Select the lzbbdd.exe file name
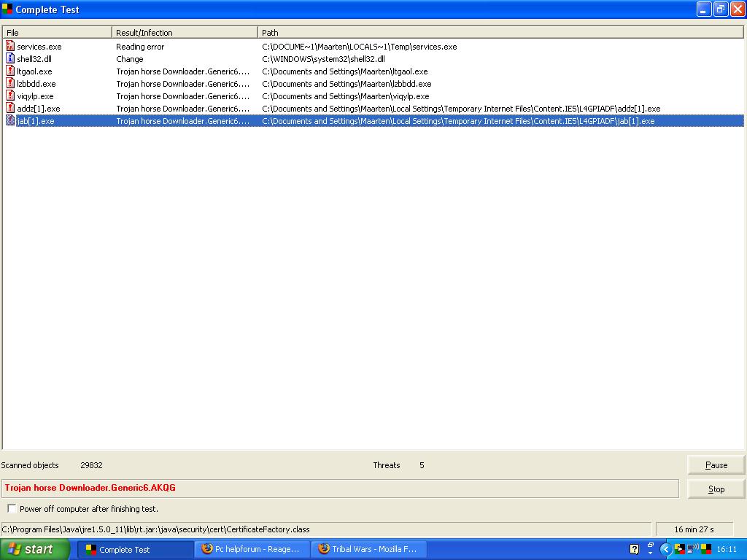The image size is (747, 560). coord(36,84)
